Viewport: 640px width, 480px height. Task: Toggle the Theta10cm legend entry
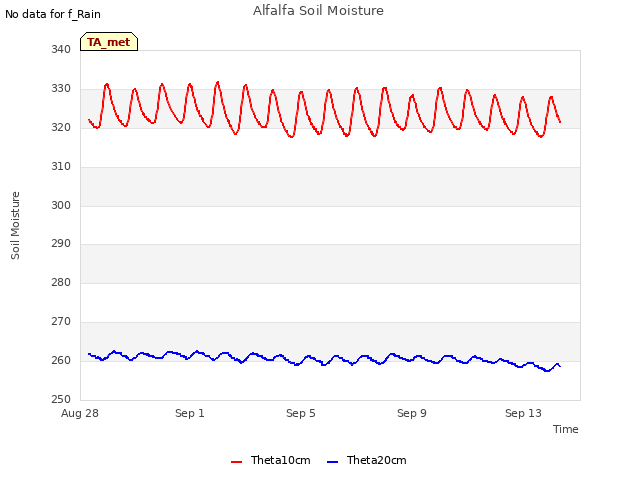(271, 460)
